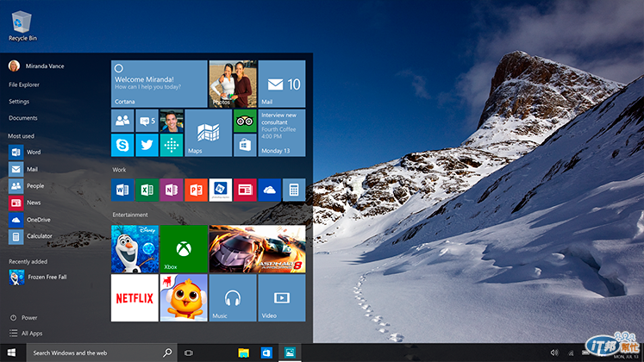Open the People tile in the Start grid
This screenshot has height=362, width=644.
click(122, 121)
